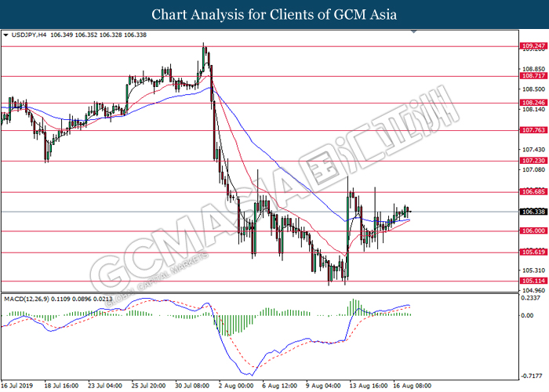Click the 9 Aug 04:00 time label
The image size is (549, 392).
click(323, 386)
